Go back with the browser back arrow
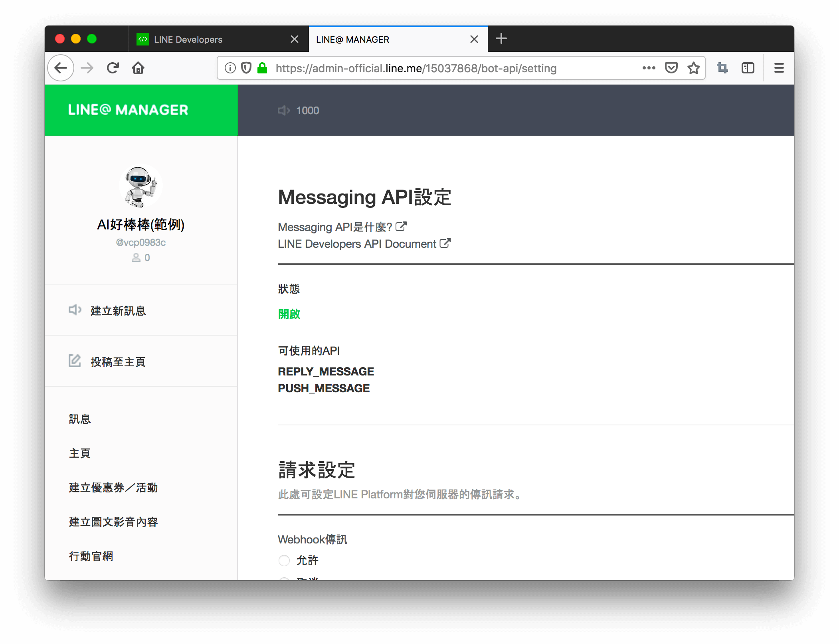The height and width of the screenshot is (644, 839). click(61, 68)
